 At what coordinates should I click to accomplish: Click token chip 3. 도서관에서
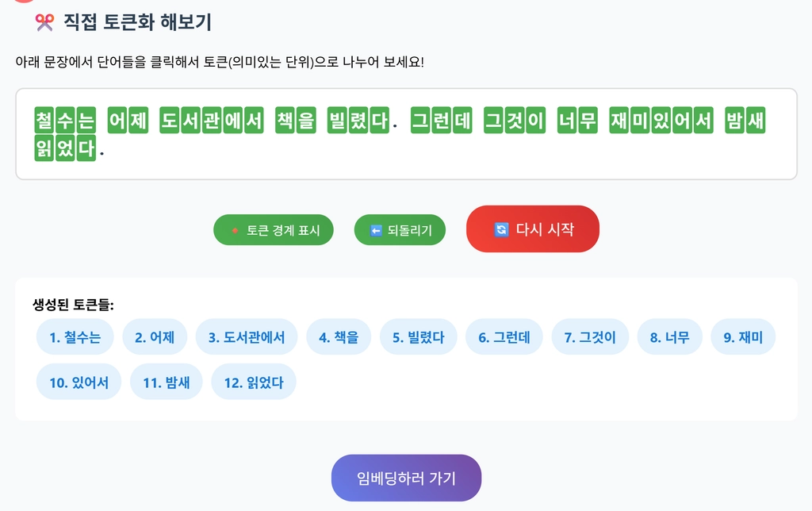(247, 337)
